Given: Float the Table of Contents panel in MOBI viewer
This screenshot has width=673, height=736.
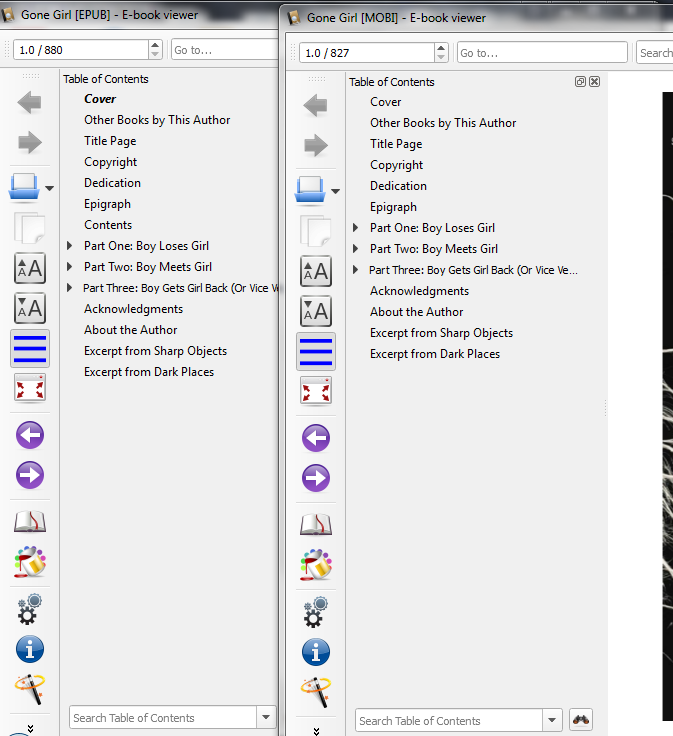Looking at the screenshot, I should point(580,82).
